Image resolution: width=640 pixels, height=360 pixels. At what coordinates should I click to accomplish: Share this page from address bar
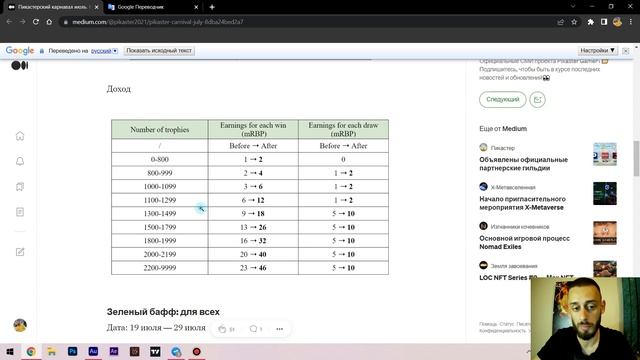point(560,22)
